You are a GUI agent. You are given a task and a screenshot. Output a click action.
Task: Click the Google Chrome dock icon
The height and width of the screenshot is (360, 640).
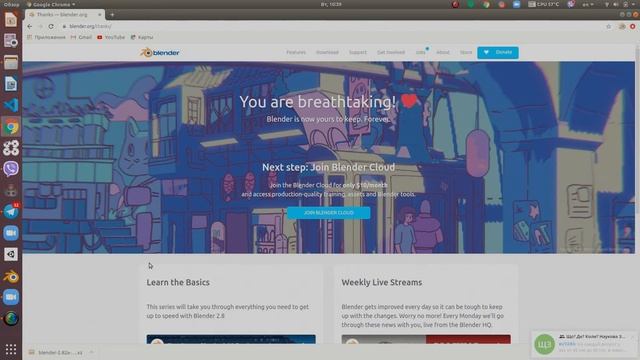pyautogui.click(x=11, y=127)
